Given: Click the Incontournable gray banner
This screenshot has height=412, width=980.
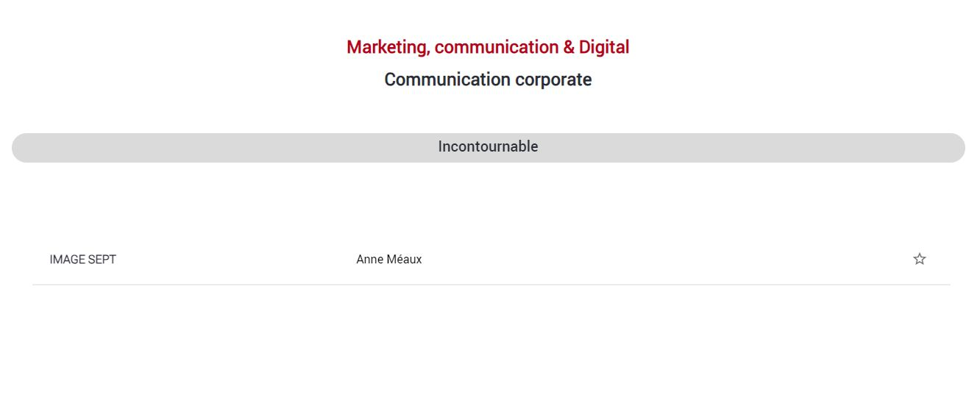Looking at the screenshot, I should pos(489,148).
